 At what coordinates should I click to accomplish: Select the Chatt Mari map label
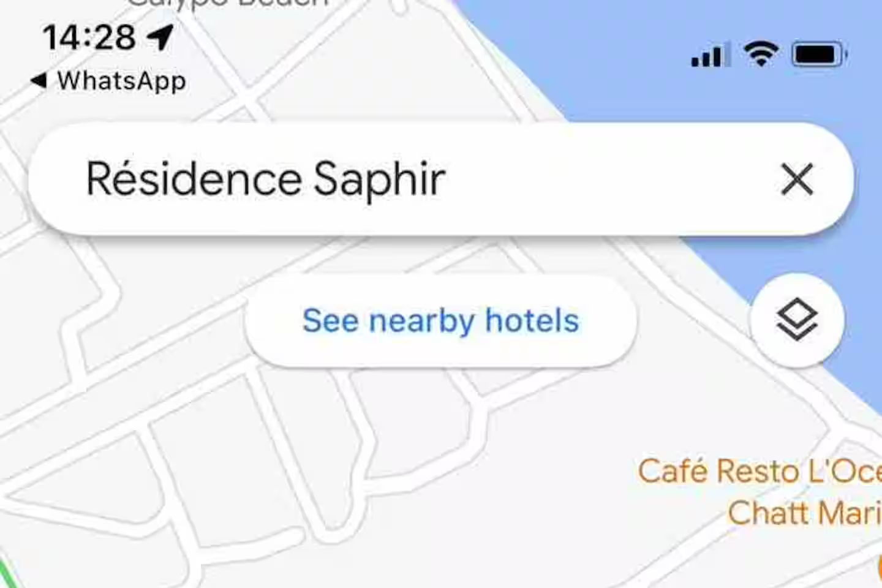(805, 513)
